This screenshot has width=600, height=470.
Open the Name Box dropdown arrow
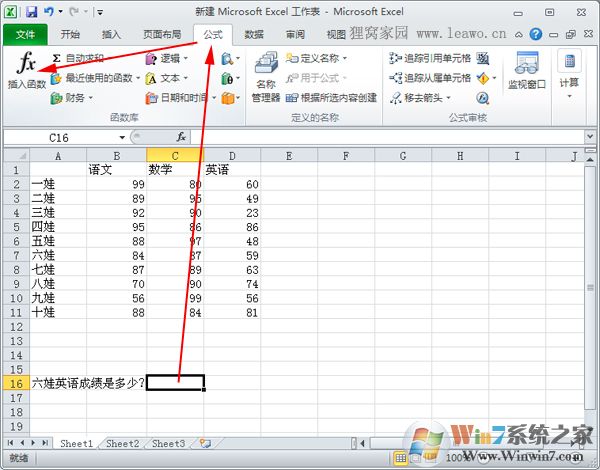122,137
